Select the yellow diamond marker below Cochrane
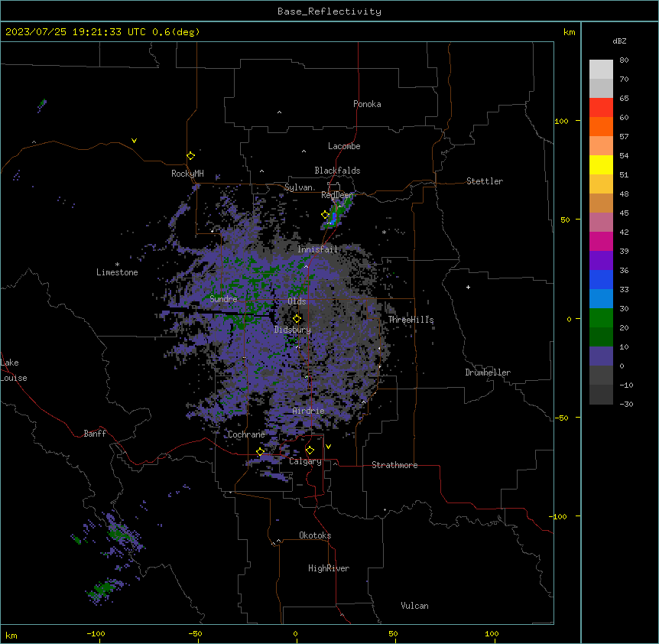The width and height of the screenshot is (659, 644). 260,452
